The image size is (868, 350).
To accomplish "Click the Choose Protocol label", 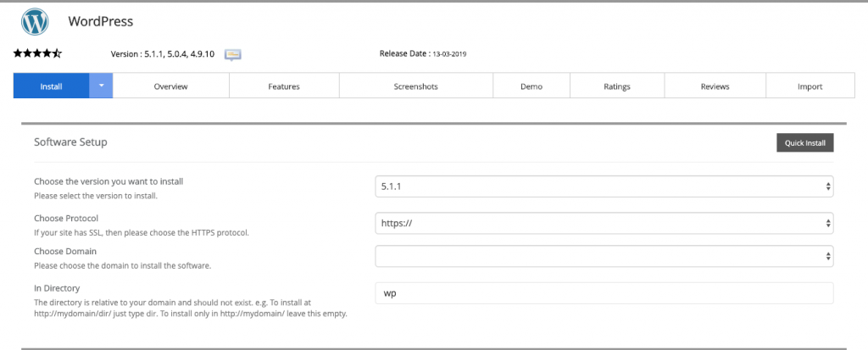I will click(x=66, y=218).
